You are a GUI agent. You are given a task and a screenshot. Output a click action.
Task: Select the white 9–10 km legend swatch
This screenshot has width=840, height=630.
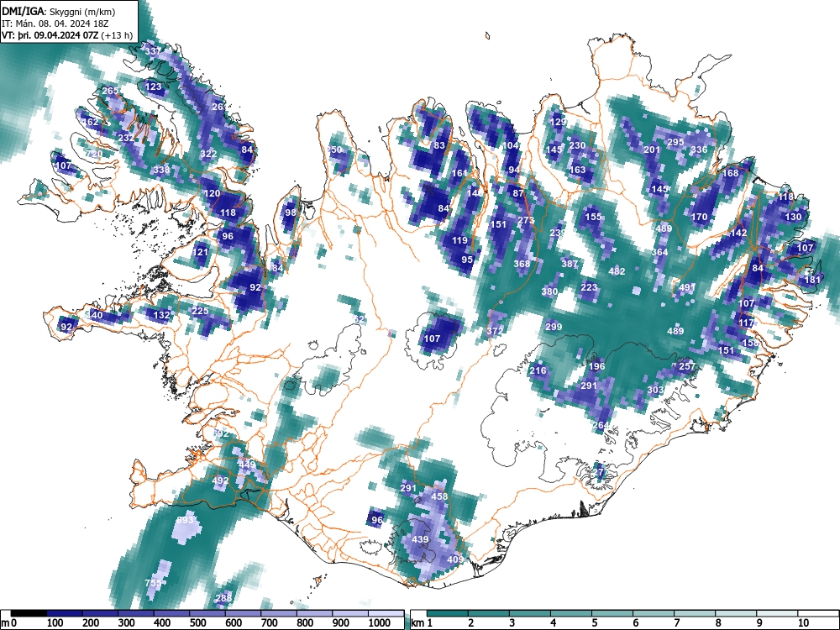[777, 613]
